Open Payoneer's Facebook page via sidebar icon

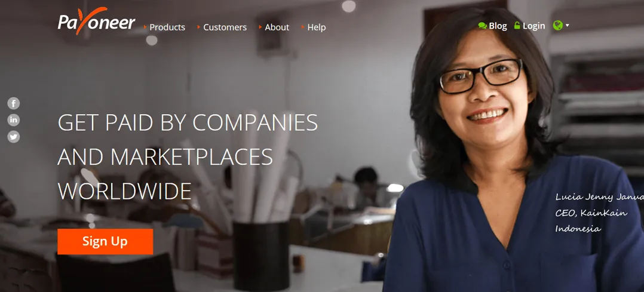pyautogui.click(x=14, y=103)
